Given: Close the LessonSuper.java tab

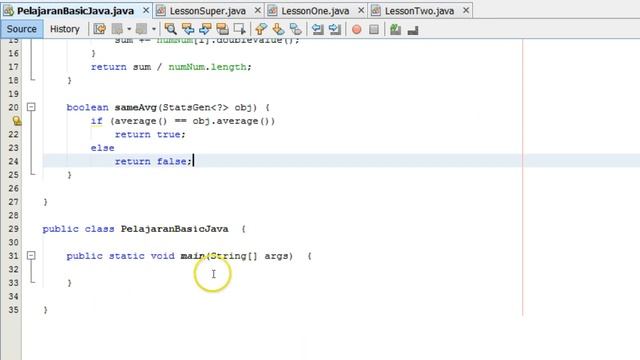Looking at the screenshot, I should [x=257, y=10].
